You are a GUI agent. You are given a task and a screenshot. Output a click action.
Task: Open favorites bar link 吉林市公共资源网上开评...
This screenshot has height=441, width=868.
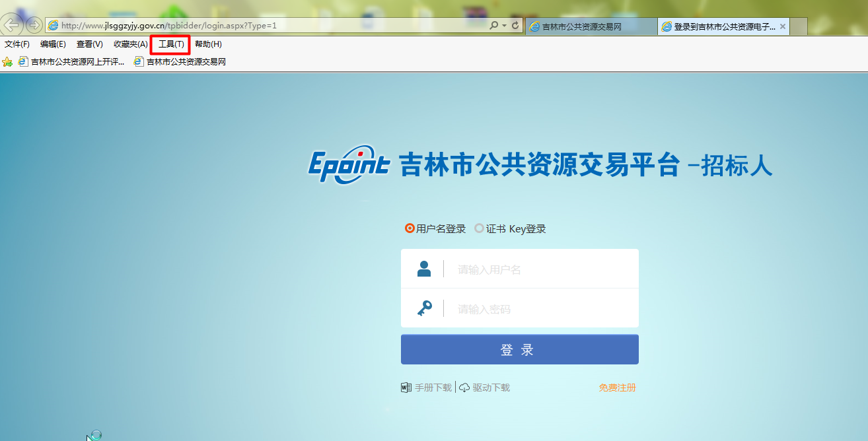click(x=71, y=62)
